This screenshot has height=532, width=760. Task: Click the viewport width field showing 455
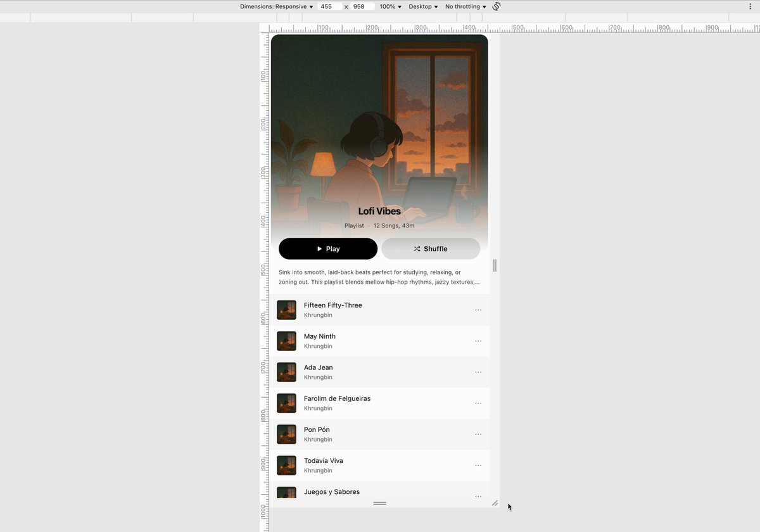point(329,6)
